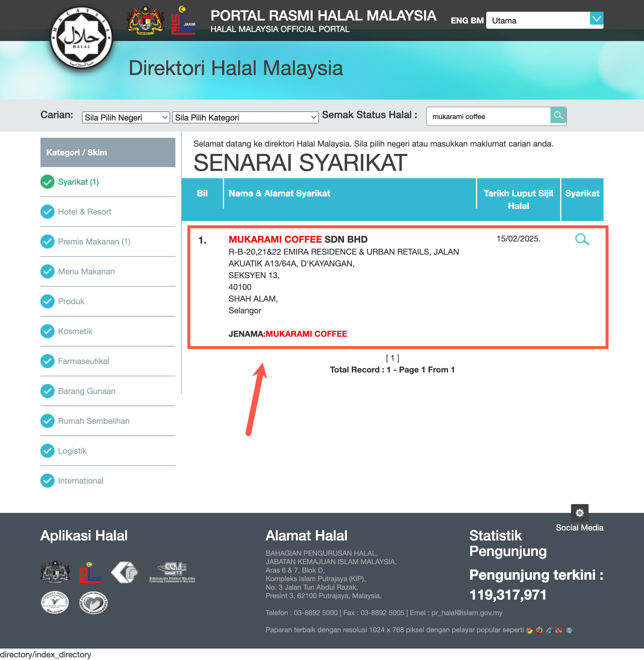The height and width of the screenshot is (660, 644).
Task: Click the checkmark icon beside Farmaseutikal
Action: pos(47,361)
